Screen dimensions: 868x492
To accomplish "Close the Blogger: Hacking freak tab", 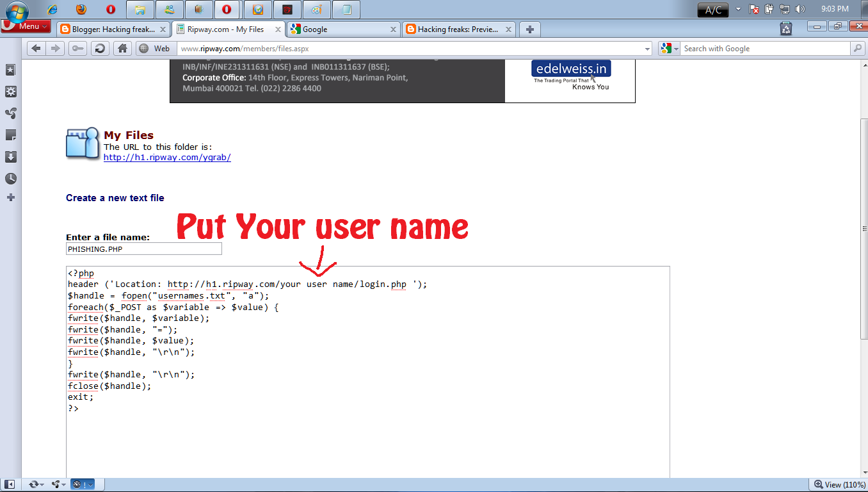I will [163, 29].
